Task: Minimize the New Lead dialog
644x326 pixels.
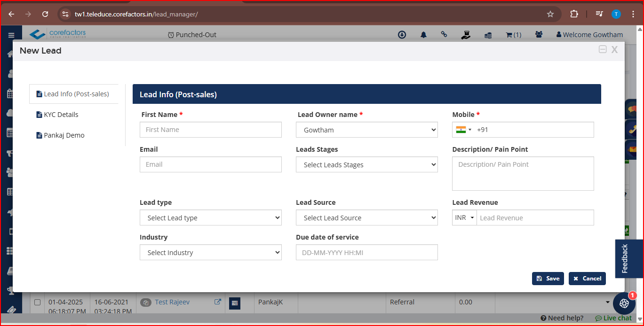Action: [603, 49]
